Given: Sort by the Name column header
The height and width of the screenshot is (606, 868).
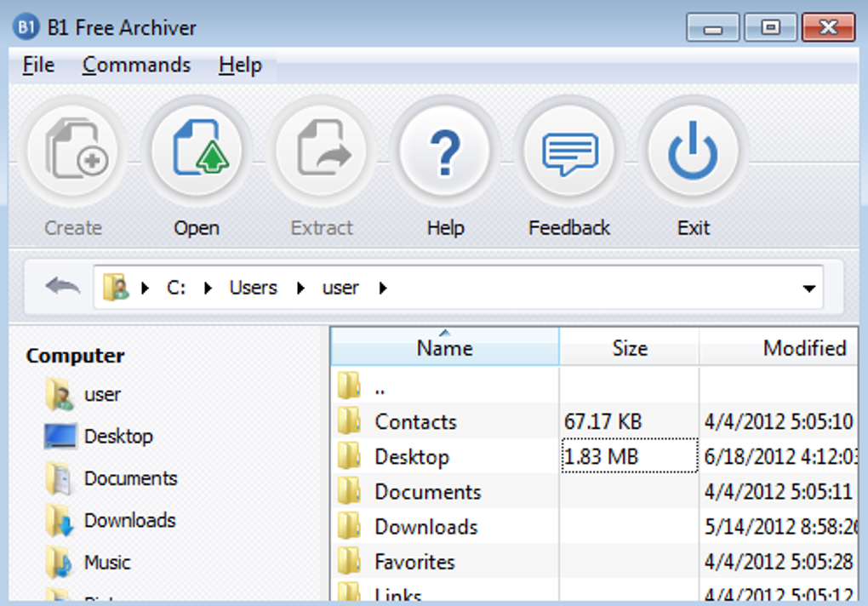Looking at the screenshot, I should pyautogui.click(x=445, y=347).
